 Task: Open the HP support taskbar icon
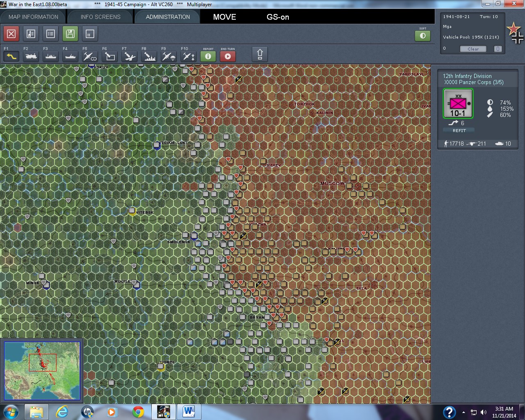87,412
